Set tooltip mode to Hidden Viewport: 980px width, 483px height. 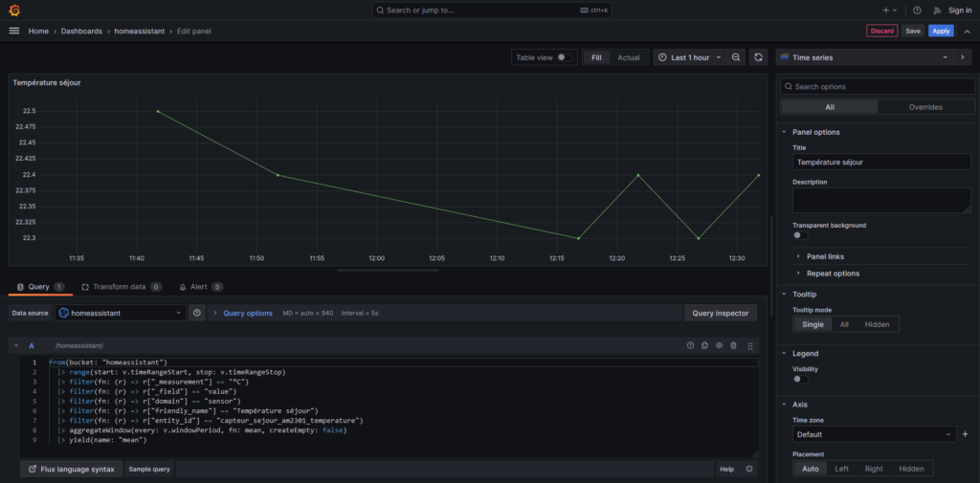[x=877, y=324]
